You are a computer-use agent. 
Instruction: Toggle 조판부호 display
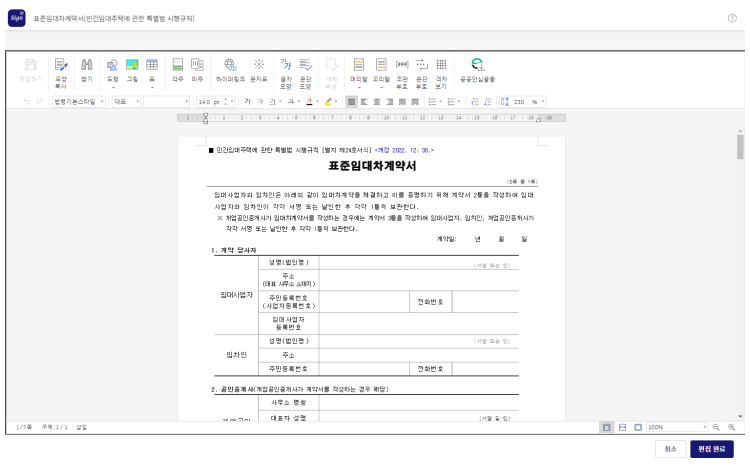tap(402, 68)
